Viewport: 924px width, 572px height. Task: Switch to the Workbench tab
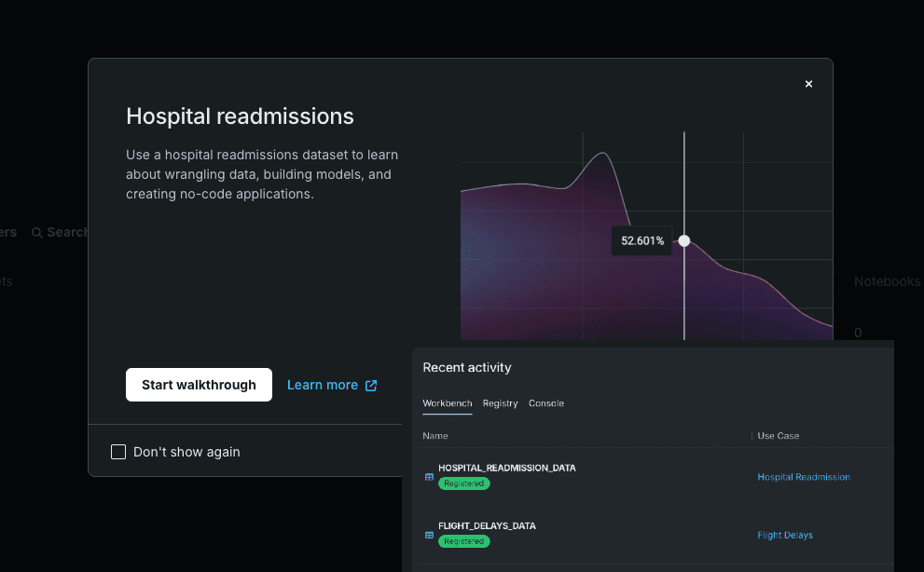(x=447, y=403)
